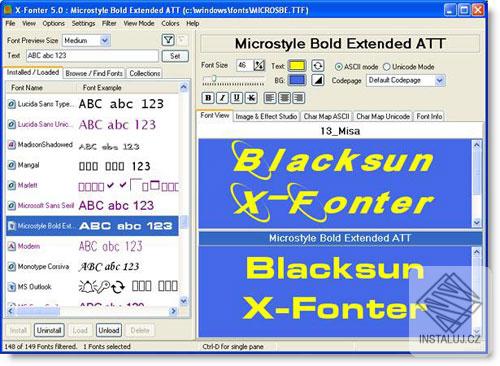Click Lucida Sans Unicode font icon
The height and width of the screenshot is (366, 500).
pos(12,124)
